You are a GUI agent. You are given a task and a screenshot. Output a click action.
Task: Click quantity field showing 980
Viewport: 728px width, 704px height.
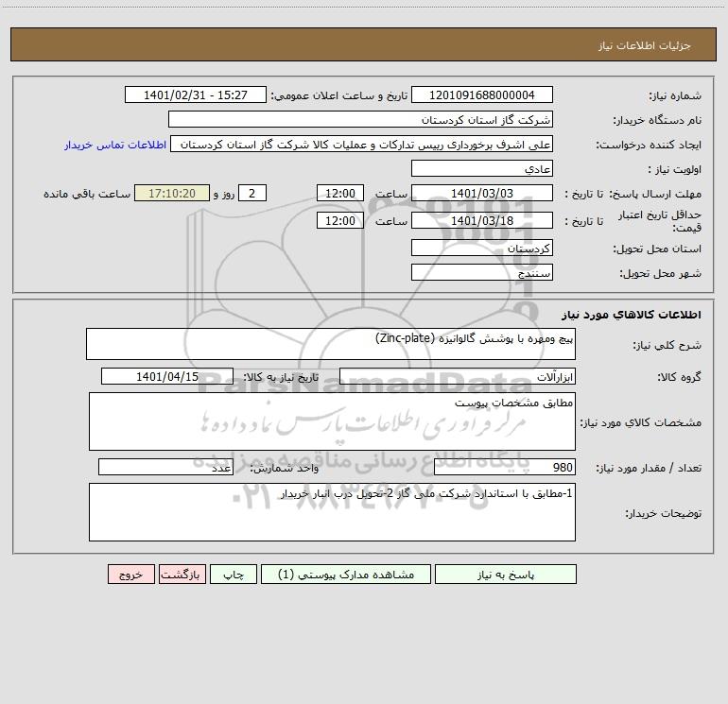point(505,467)
